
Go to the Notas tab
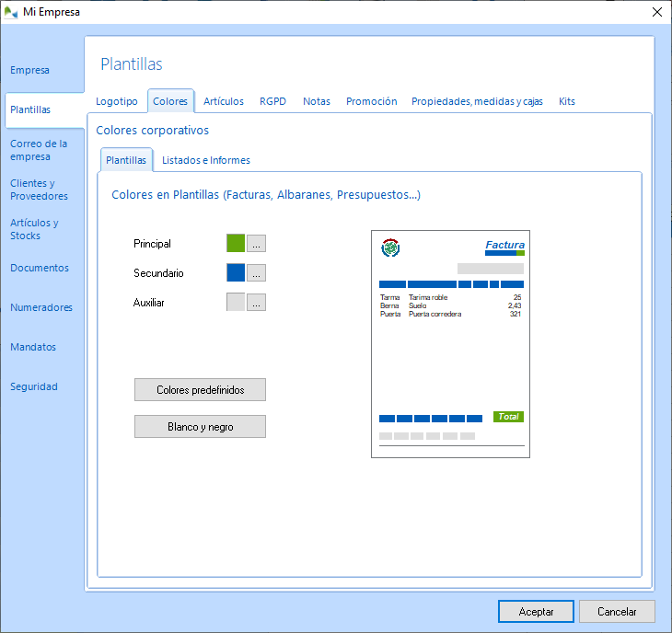[x=317, y=101]
